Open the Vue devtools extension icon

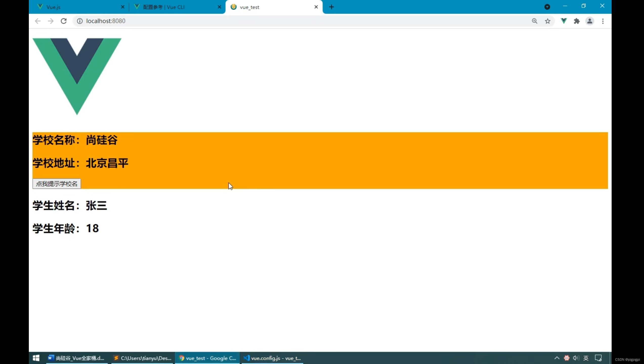point(564,21)
